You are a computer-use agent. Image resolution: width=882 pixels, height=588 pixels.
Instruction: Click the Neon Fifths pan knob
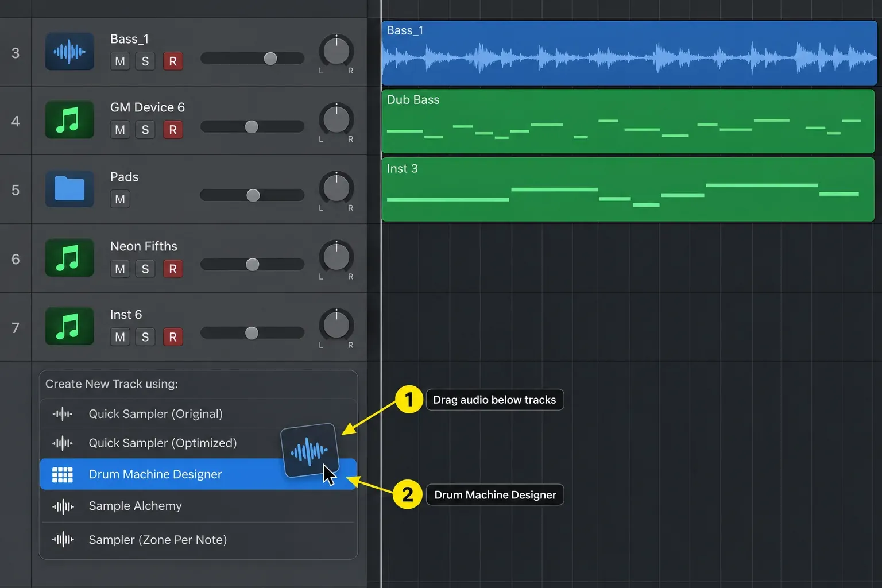336,257
